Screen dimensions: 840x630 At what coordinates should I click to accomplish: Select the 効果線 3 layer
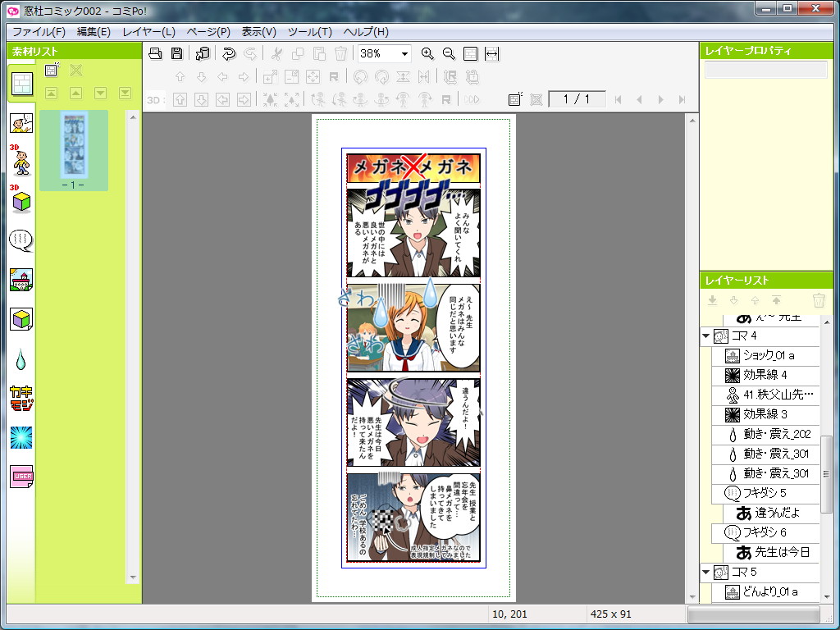[765, 414]
